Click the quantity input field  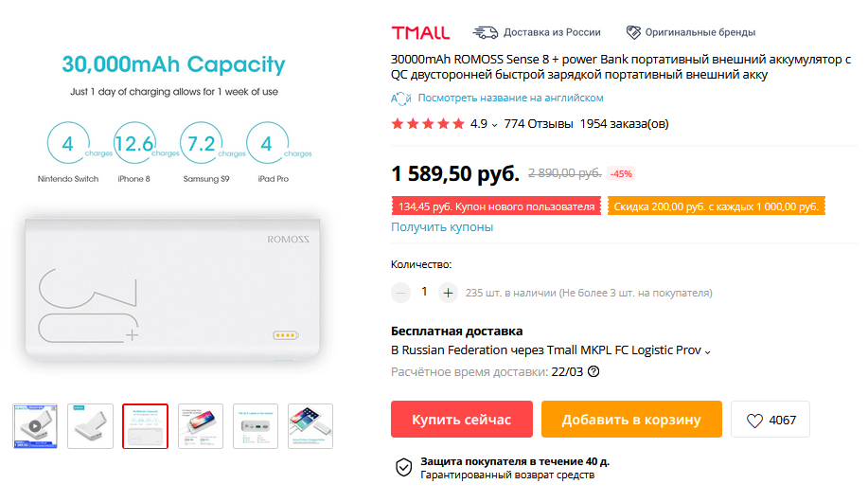(x=424, y=293)
